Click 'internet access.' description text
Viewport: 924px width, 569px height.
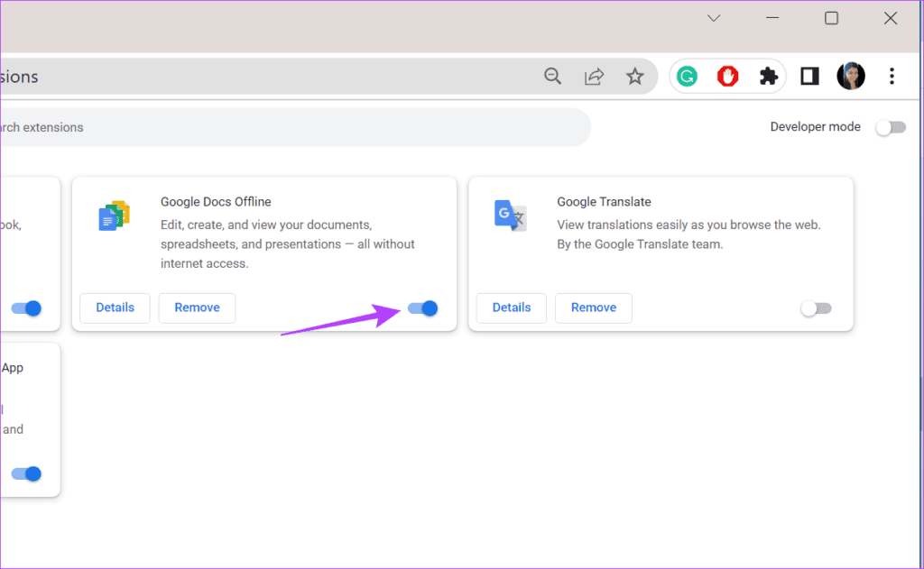click(205, 263)
